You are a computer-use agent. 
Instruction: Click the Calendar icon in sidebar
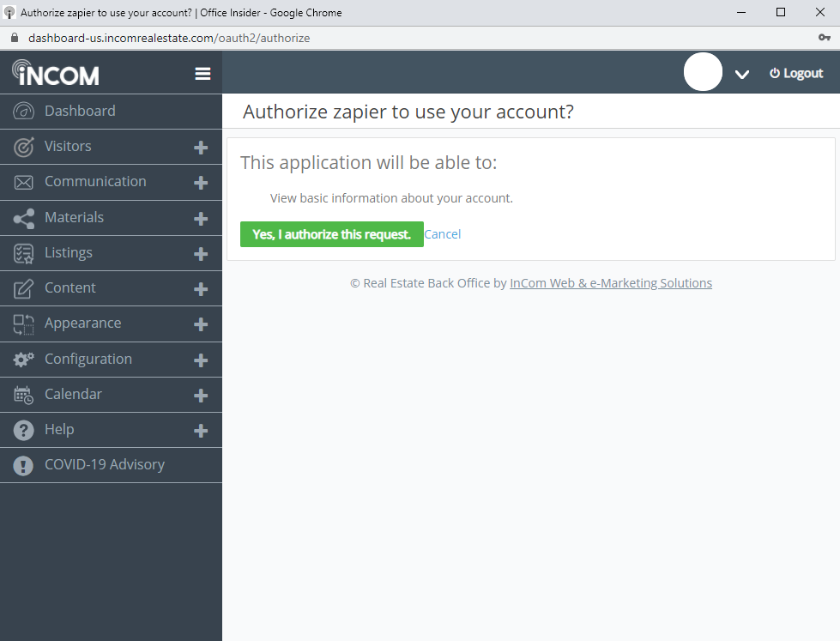coord(23,395)
